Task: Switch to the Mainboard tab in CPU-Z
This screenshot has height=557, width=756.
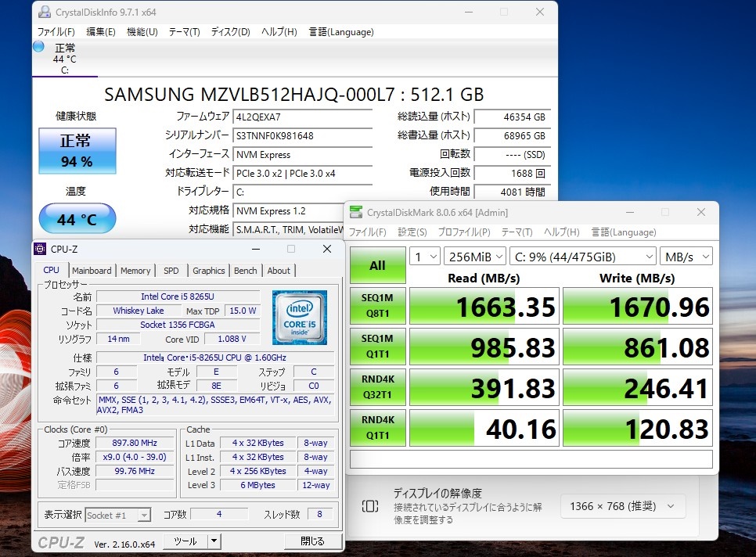Action: tap(92, 271)
